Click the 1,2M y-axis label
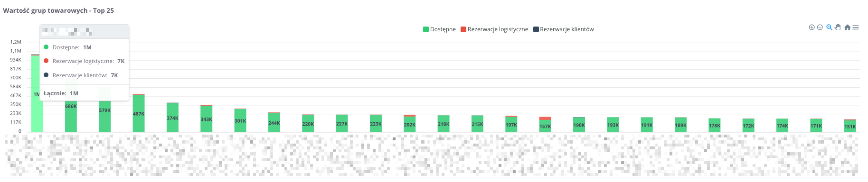Viewport: 868px width, 182px height. point(16,42)
